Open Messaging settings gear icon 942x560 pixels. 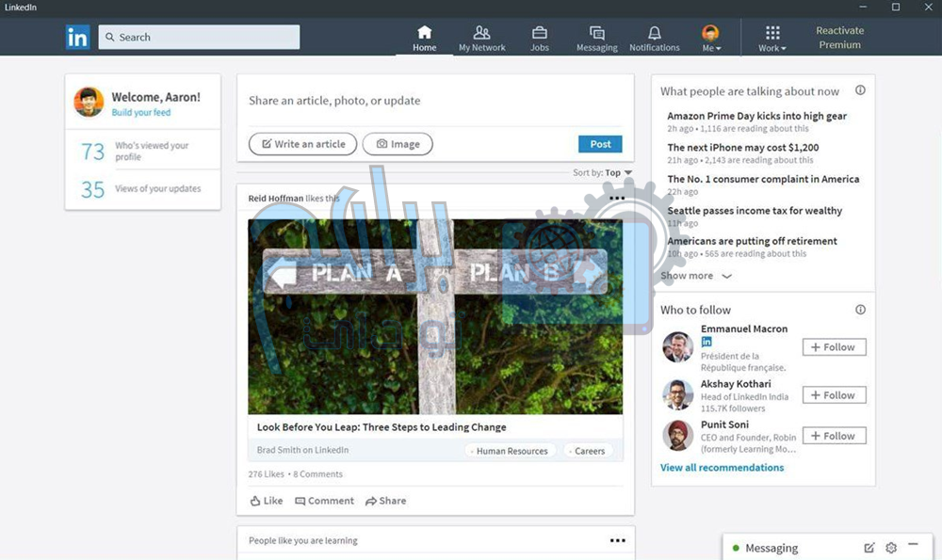(891, 548)
